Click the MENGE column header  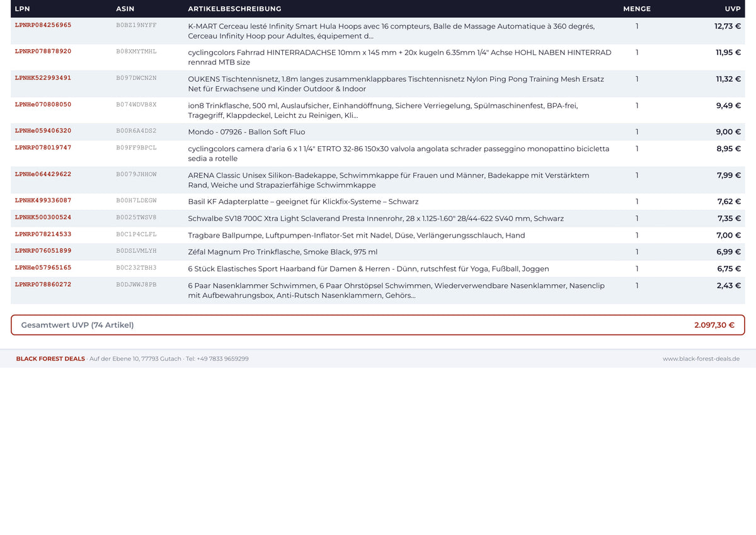click(637, 9)
